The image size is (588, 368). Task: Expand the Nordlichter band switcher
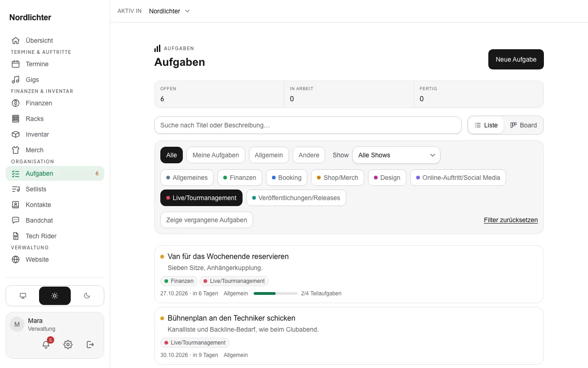(170, 11)
